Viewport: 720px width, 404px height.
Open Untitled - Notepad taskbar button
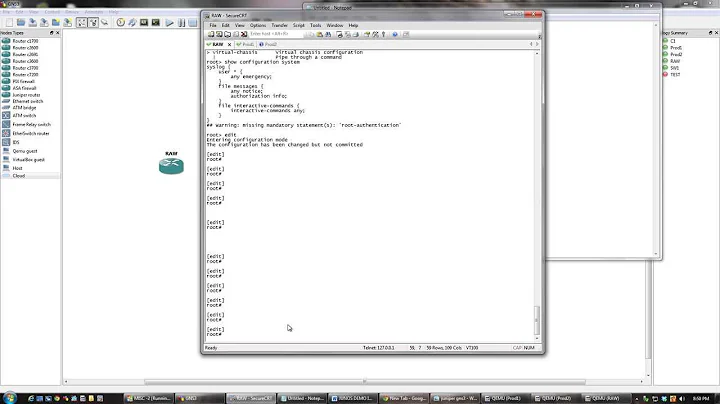tap(301, 398)
